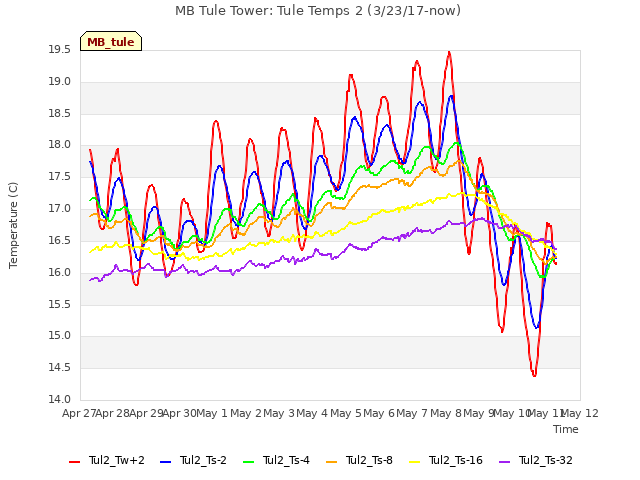Click the red Tul2_Tw+2 legend swatch

click(74, 462)
